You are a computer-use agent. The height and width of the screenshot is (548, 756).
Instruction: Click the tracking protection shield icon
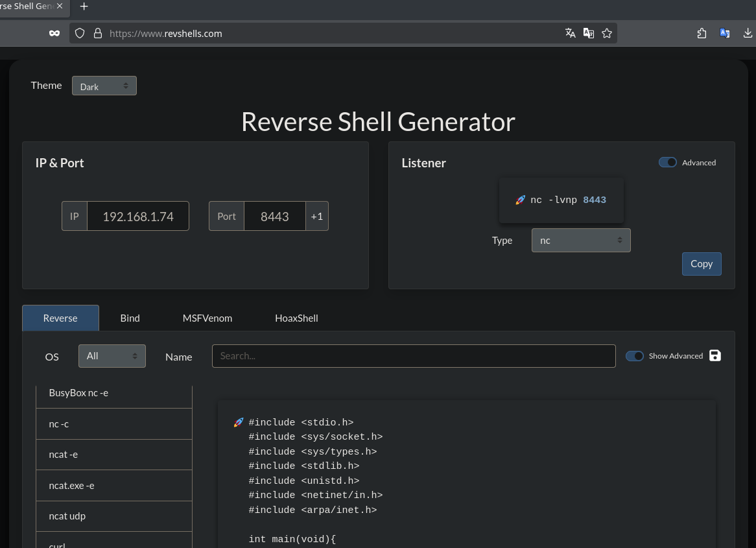click(x=80, y=33)
